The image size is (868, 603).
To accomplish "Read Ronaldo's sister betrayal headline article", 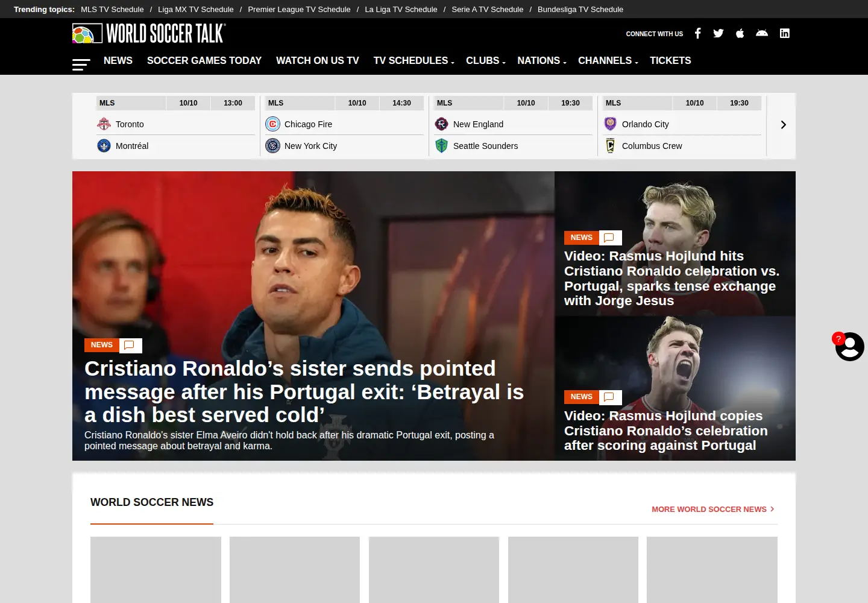I will [304, 392].
